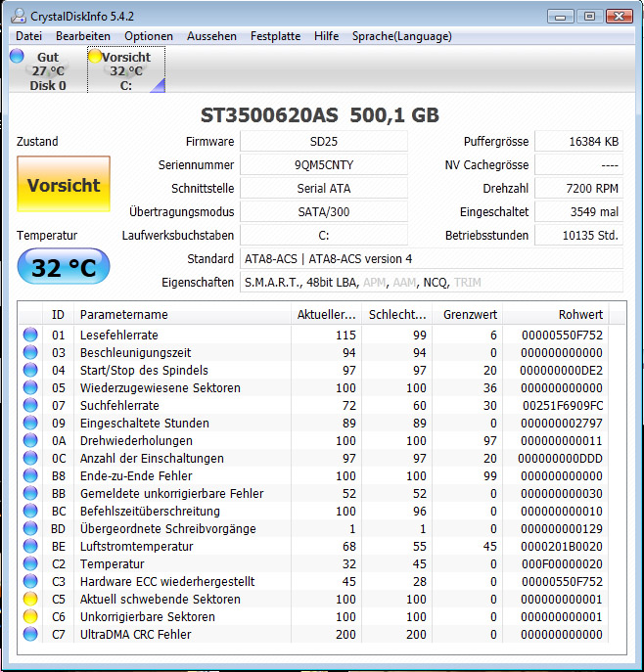644x672 pixels.
Task: Click the Zustand label
Action: (x=37, y=142)
